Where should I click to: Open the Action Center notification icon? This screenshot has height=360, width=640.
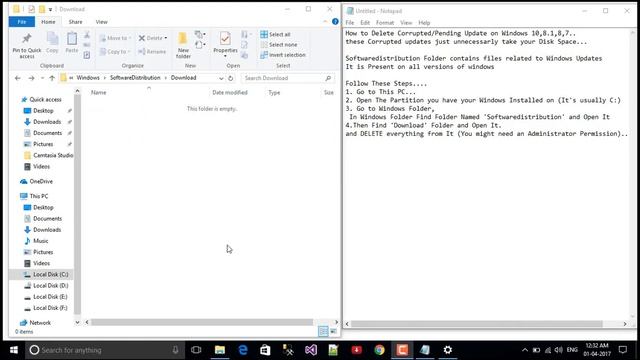tap(622, 350)
